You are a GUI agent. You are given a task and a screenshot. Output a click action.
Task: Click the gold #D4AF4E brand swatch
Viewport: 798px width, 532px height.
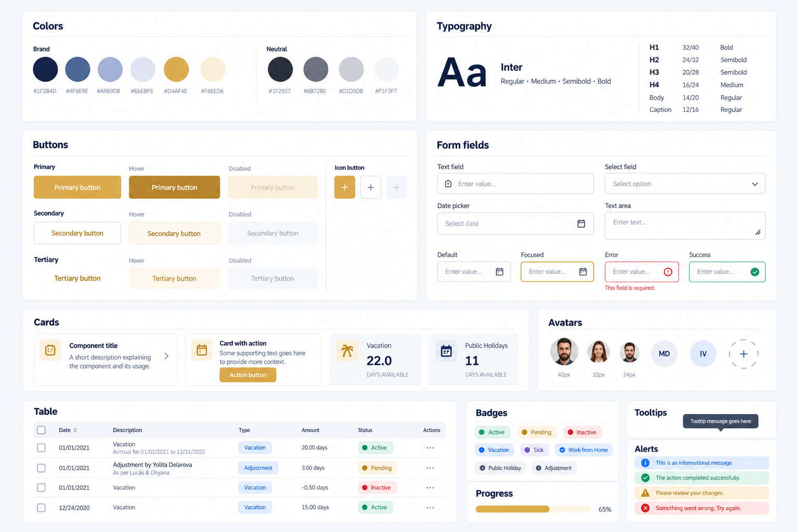176,69
